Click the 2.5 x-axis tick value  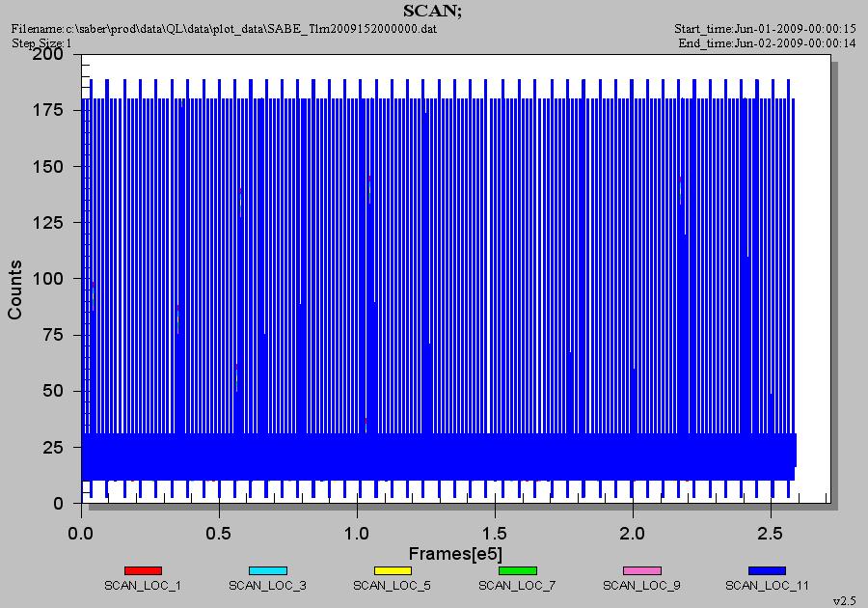click(x=770, y=534)
